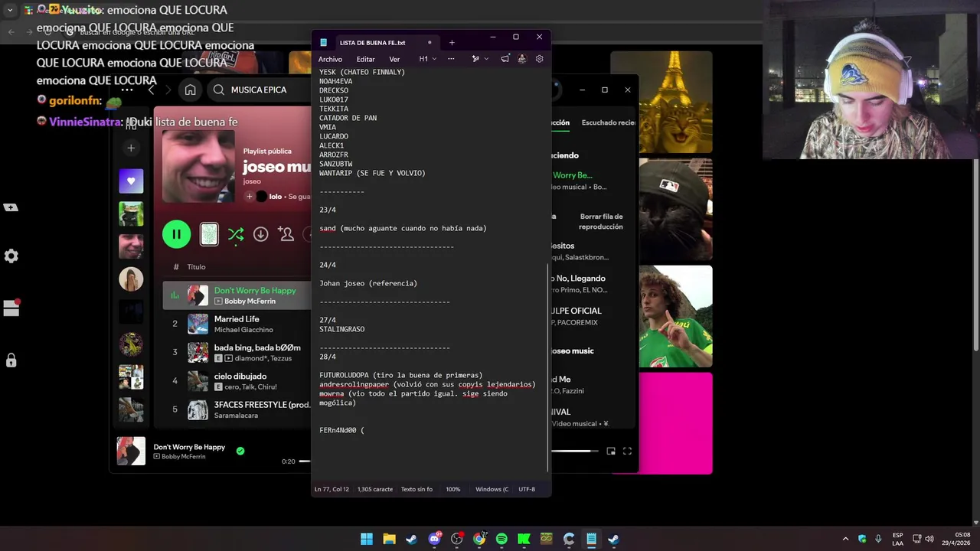Open the Editar menu in Notepad
980x551 pixels.
click(365, 59)
